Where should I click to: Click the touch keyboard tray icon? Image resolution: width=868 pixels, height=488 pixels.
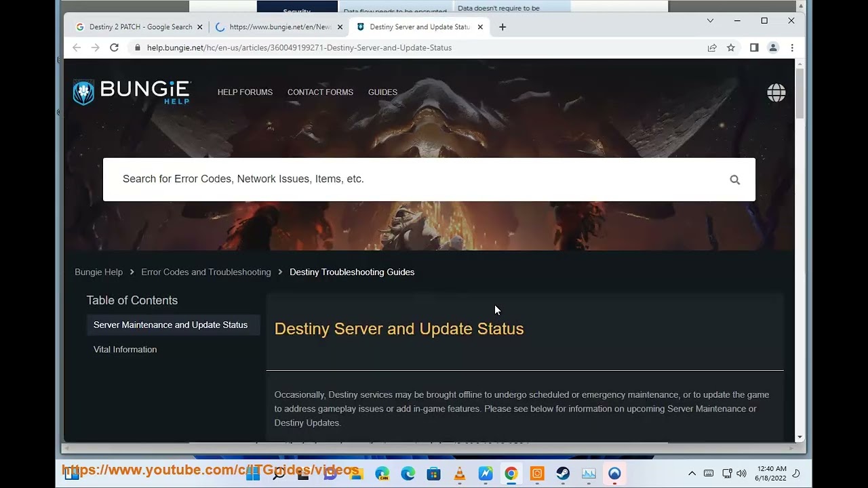pos(709,473)
